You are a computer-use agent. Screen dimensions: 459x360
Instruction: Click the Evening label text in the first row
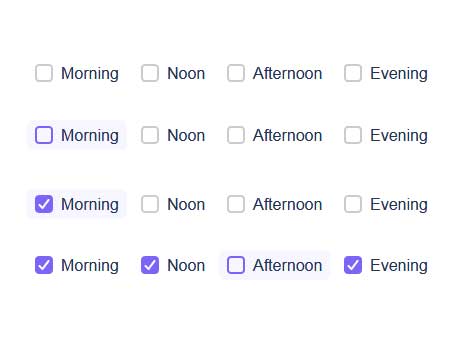tap(399, 74)
